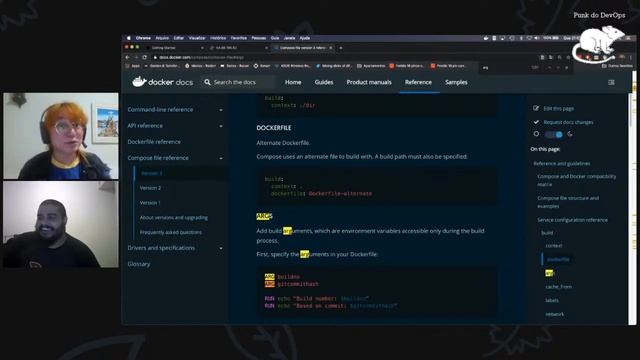Image resolution: width=640 pixels, height=360 pixels.
Task: Click Chrome's forward arrow
Action: (x=136, y=57)
